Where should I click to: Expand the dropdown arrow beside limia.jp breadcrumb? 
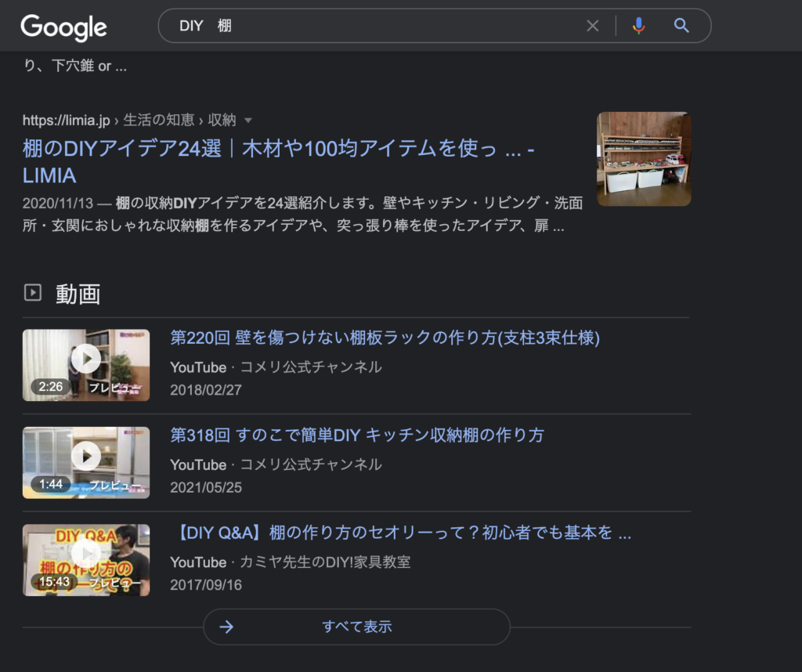pyautogui.click(x=248, y=121)
